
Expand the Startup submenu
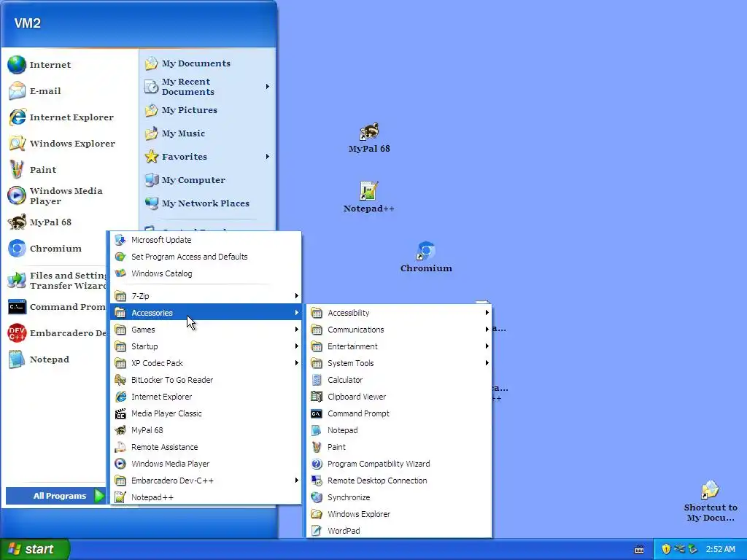pos(206,346)
